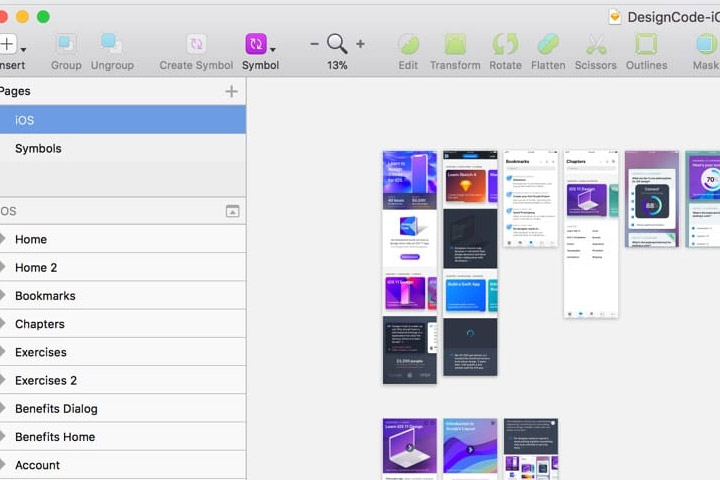Add a new page with plus button
Image resolution: width=720 pixels, height=480 pixels.
point(231,91)
